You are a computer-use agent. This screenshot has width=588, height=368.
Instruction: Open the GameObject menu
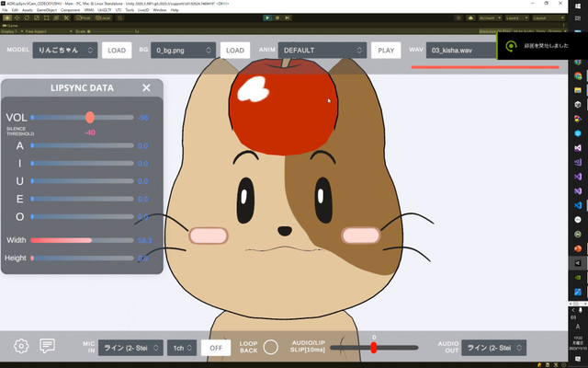(48, 10)
